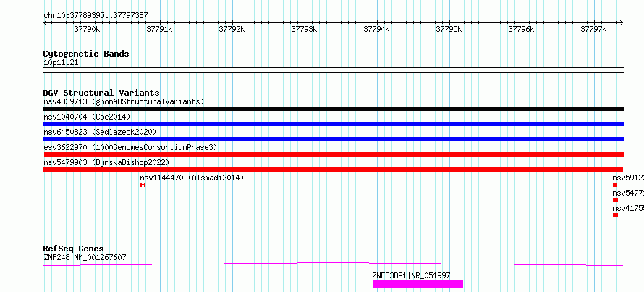Click the left arrowhead of the ruler
Screen dimensions: 644x292
[45, 23]
